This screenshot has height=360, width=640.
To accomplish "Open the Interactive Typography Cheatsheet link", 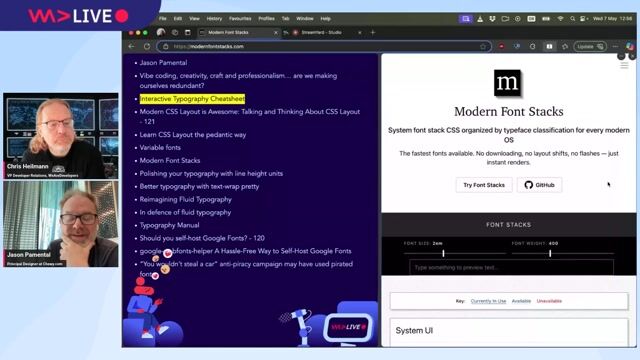I will coord(192,99).
